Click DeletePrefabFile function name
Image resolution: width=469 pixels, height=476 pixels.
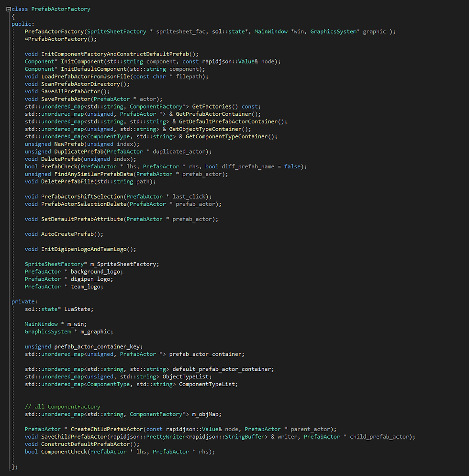[x=67, y=182]
